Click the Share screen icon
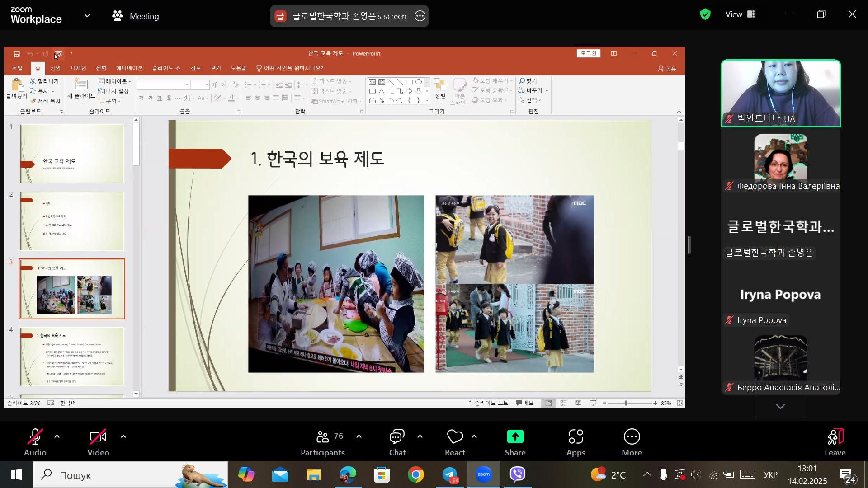The image size is (868, 488). pos(515,437)
